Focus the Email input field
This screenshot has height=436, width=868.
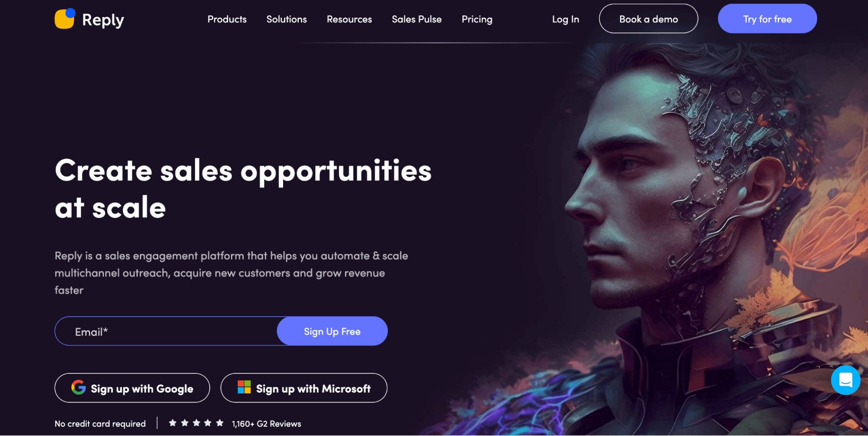(x=166, y=331)
